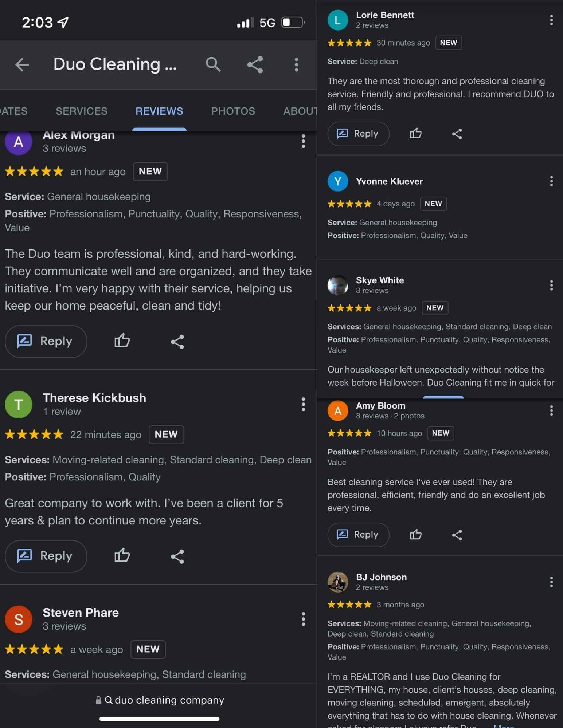Share Alex Morgan's review

point(177,341)
